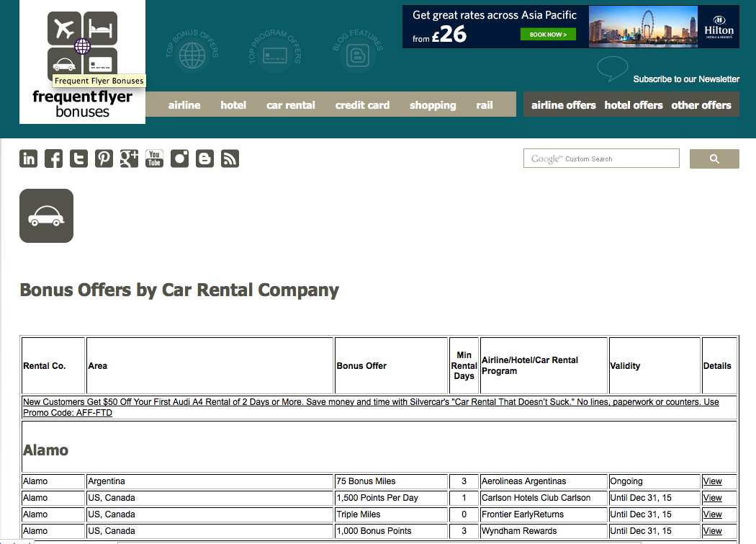Go to airline offers
The height and width of the screenshot is (544, 756).
(564, 104)
